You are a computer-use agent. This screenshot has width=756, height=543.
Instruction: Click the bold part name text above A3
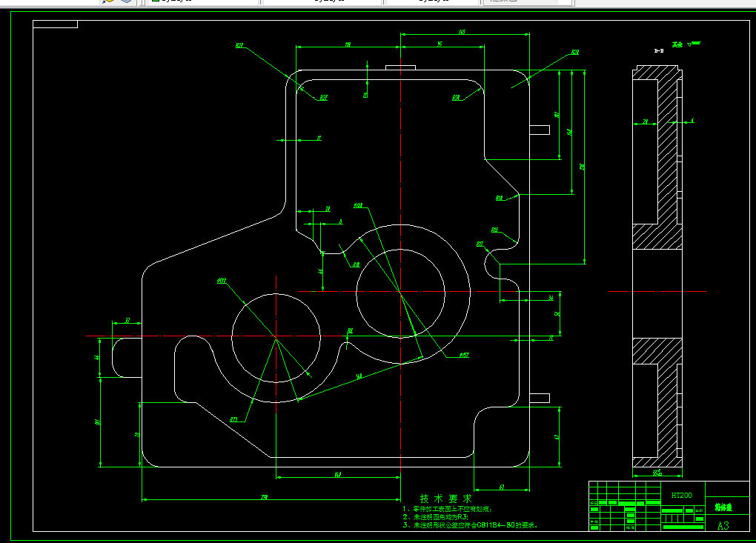coord(723,507)
